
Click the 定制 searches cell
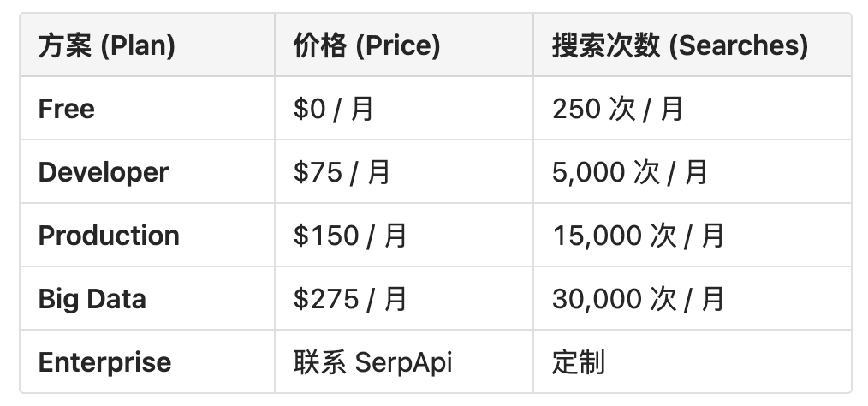coord(579,362)
